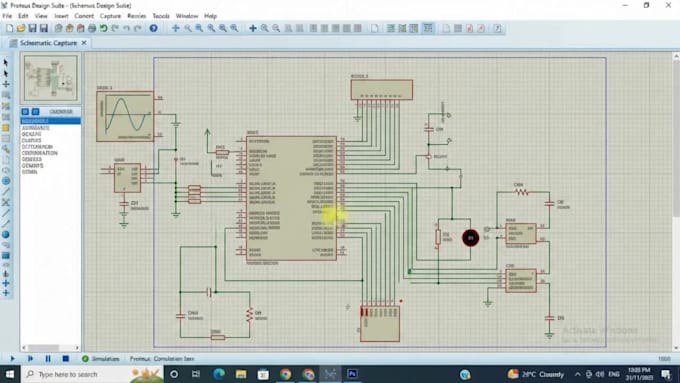Click the large microcontroller chip in schematic
680x383 pixels.
[x=291, y=198]
